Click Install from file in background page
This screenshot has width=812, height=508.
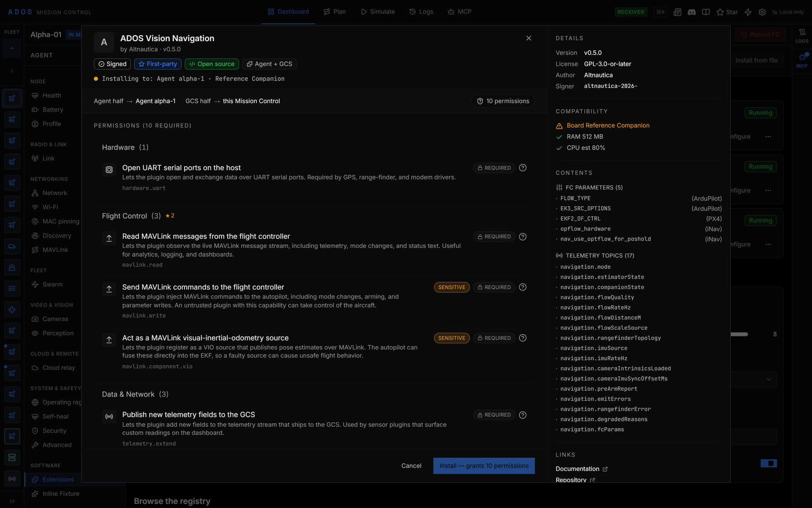[756, 60]
